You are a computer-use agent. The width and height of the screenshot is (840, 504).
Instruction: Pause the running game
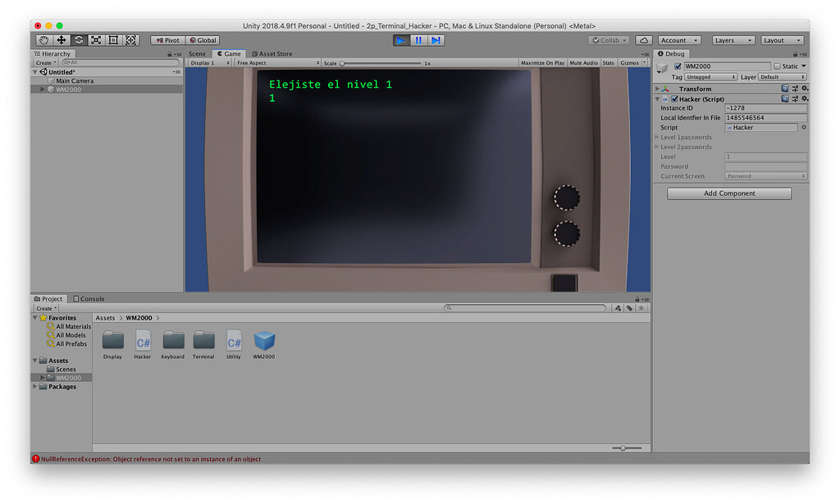click(x=418, y=40)
